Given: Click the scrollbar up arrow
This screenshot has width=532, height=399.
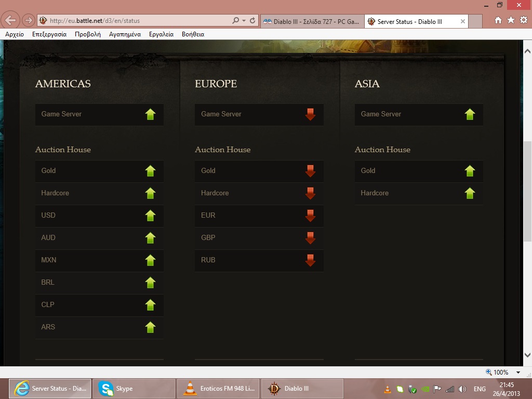Looking at the screenshot, I should 527,51.
